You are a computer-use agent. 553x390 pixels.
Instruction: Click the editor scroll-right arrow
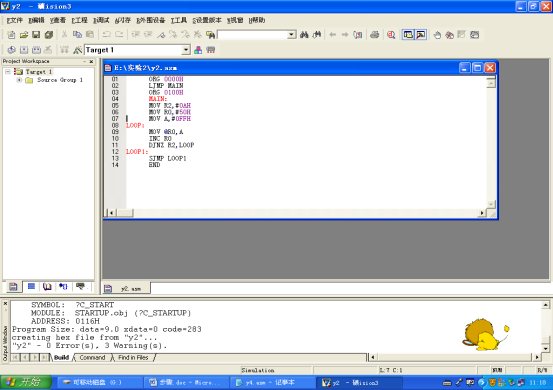tap(482, 213)
